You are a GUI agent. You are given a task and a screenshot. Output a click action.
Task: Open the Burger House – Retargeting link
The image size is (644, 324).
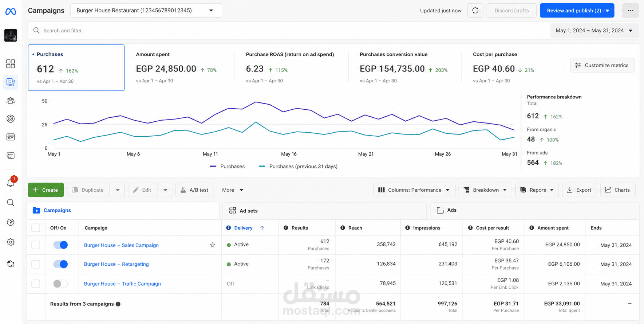[x=116, y=264]
